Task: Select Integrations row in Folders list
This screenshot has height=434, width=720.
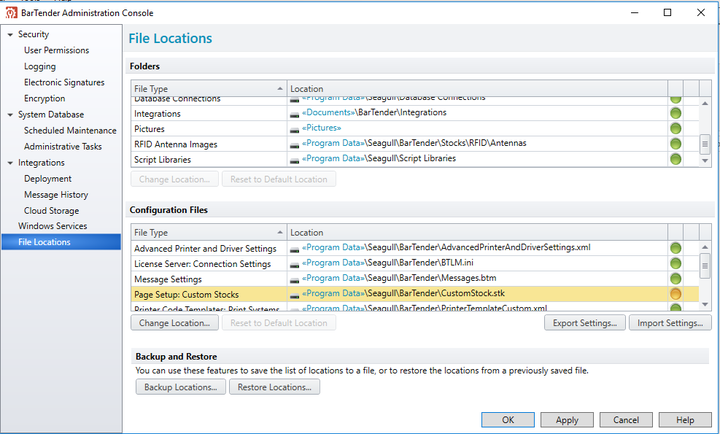Action: (x=415, y=113)
